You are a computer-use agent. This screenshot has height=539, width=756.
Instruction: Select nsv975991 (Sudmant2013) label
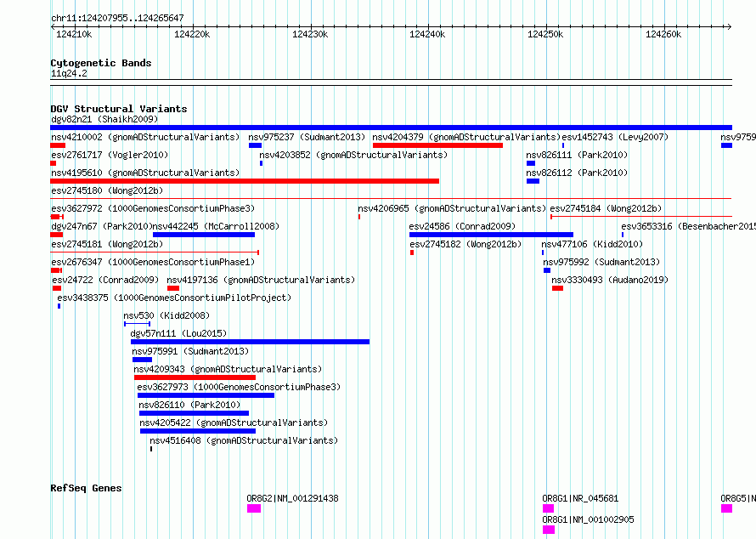pos(190,351)
